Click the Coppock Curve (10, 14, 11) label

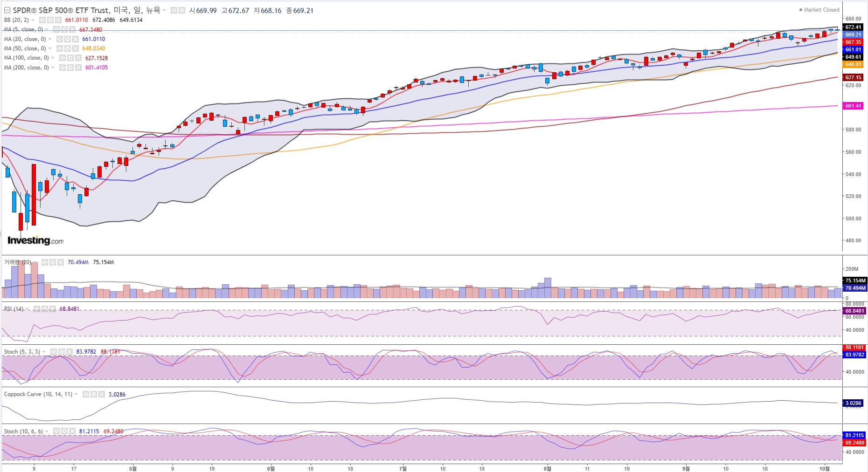(38, 394)
